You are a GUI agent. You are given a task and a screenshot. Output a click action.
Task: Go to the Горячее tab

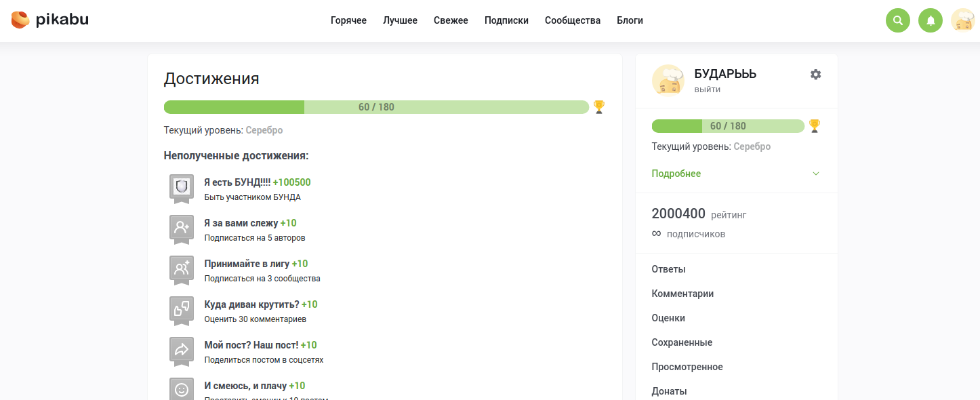pos(348,20)
